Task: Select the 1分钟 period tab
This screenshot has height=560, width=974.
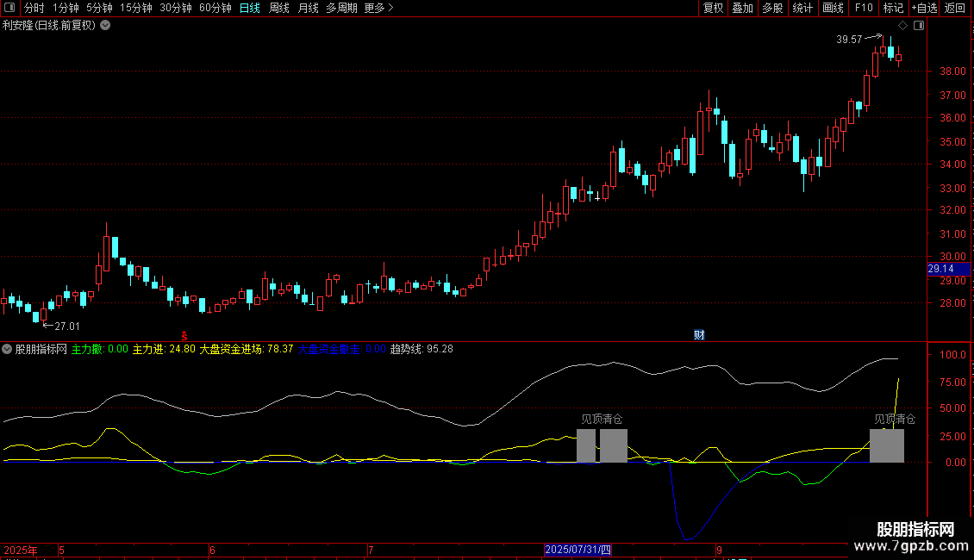Action: [x=66, y=8]
